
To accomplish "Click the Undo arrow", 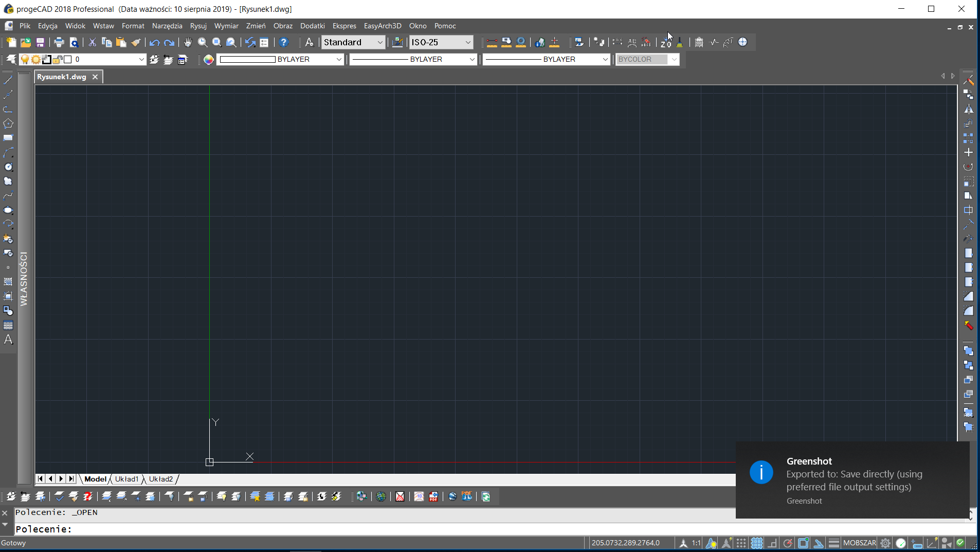I will (154, 42).
